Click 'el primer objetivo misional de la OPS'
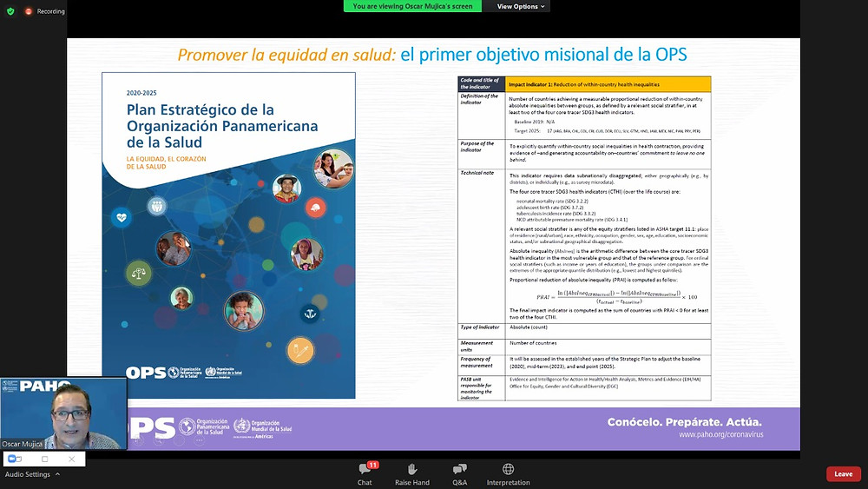868x489 pixels. click(543, 55)
